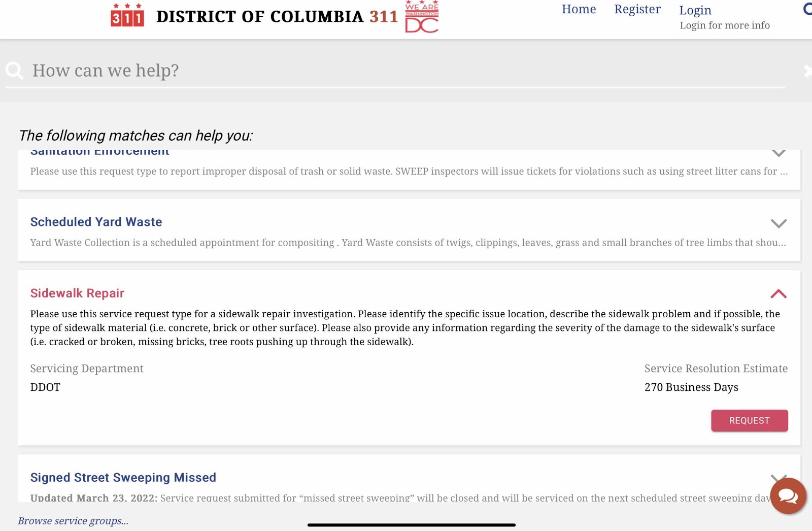This screenshot has height=531, width=812.
Task: Select the Sidewalk Repair heading
Action: (77, 293)
